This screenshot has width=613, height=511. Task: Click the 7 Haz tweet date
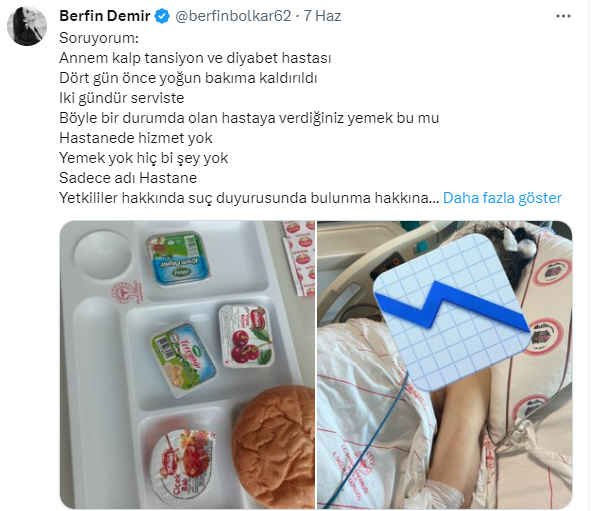point(323,16)
